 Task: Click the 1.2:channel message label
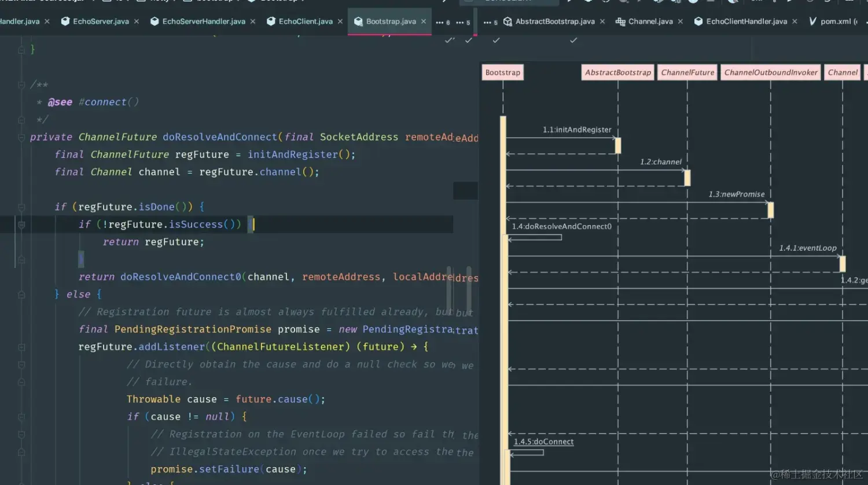(x=661, y=162)
